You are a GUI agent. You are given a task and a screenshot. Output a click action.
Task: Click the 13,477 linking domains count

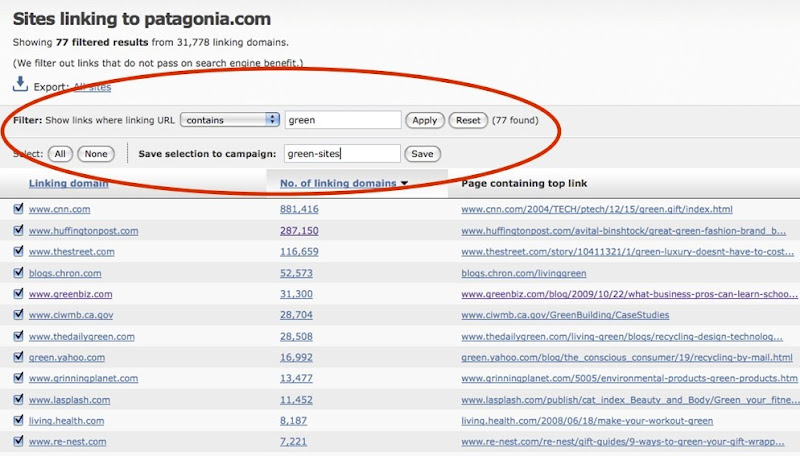point(296,378)
